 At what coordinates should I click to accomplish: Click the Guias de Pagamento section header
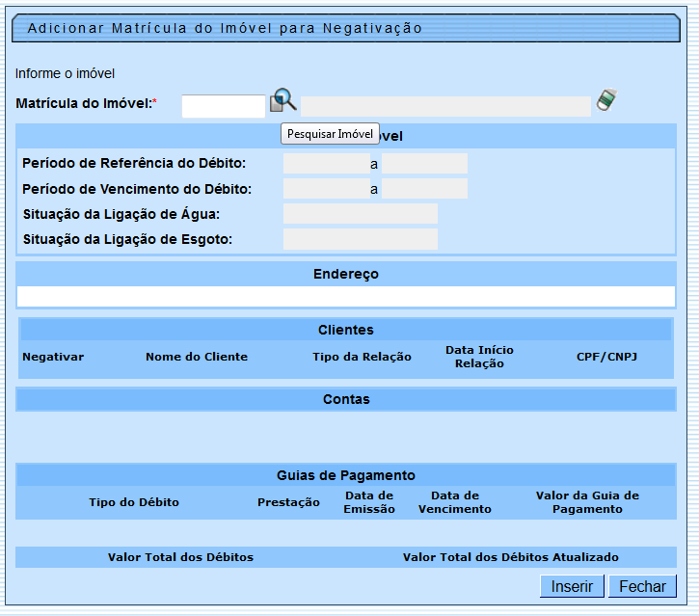(x=345, y=475)
